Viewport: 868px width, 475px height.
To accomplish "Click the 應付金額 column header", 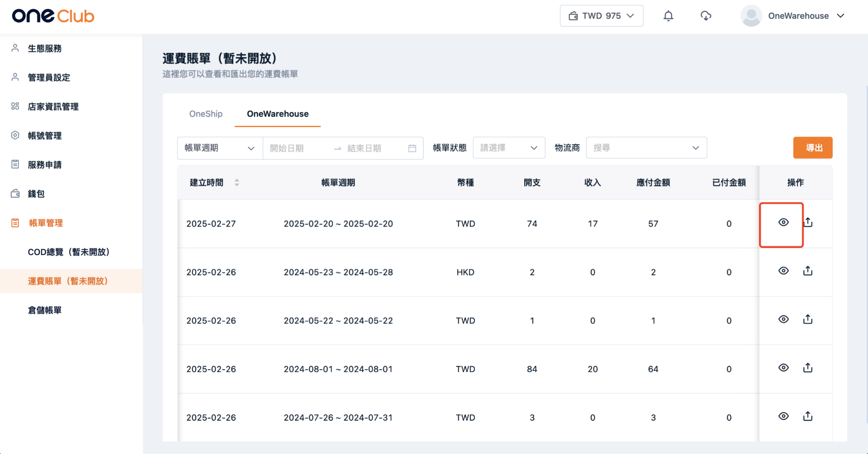I will click(x=653, y=182).
